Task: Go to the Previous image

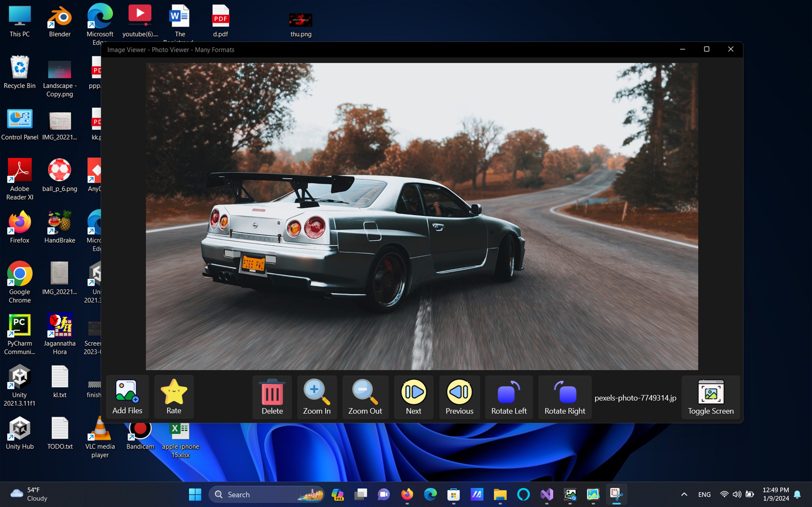Action: tap(459, 397)
